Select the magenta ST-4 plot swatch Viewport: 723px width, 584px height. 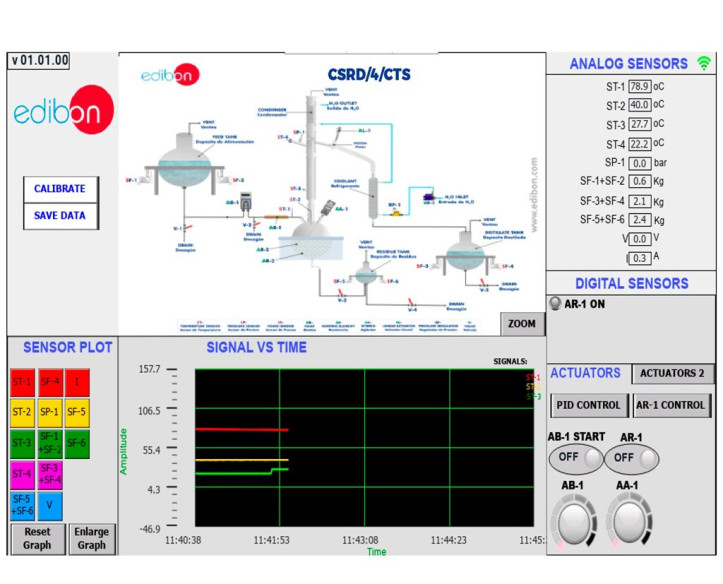tap(21, 473)
